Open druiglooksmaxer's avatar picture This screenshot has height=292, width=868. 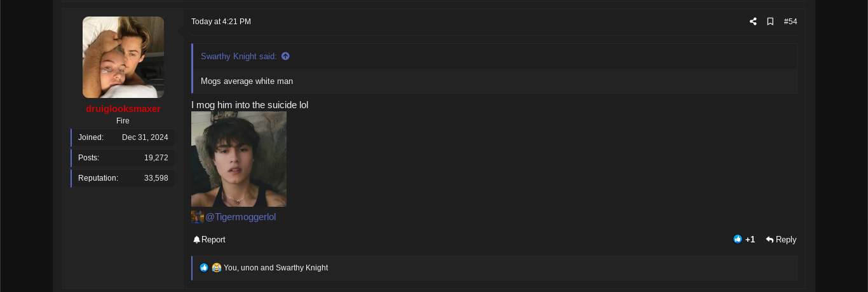[123, 57]
